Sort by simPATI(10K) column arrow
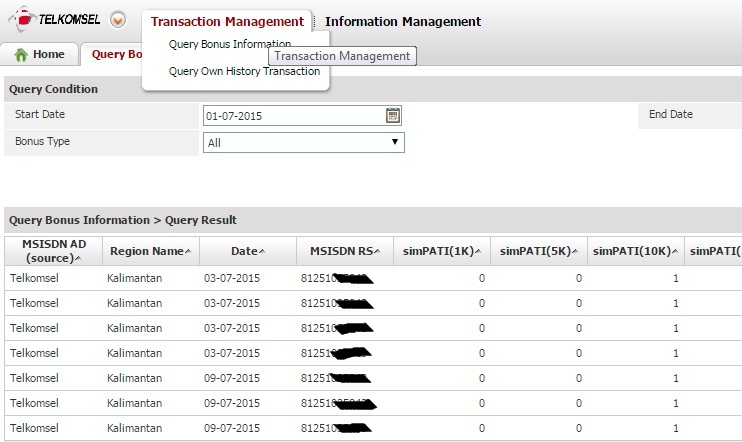 [x=675, y=251]
